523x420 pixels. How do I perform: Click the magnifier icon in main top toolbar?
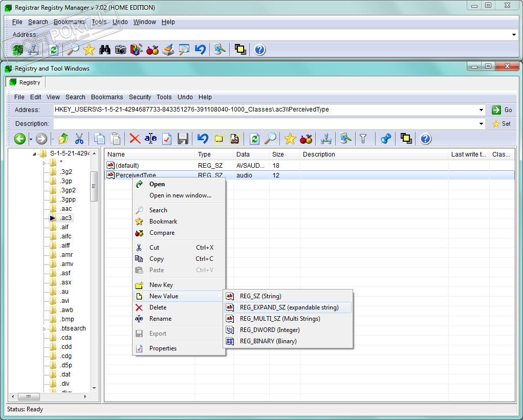coord(73,50)
